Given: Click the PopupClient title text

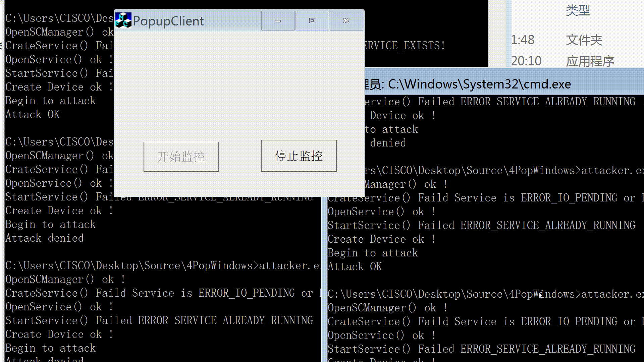Looking at the screenshot, I should tap(168, 21).
